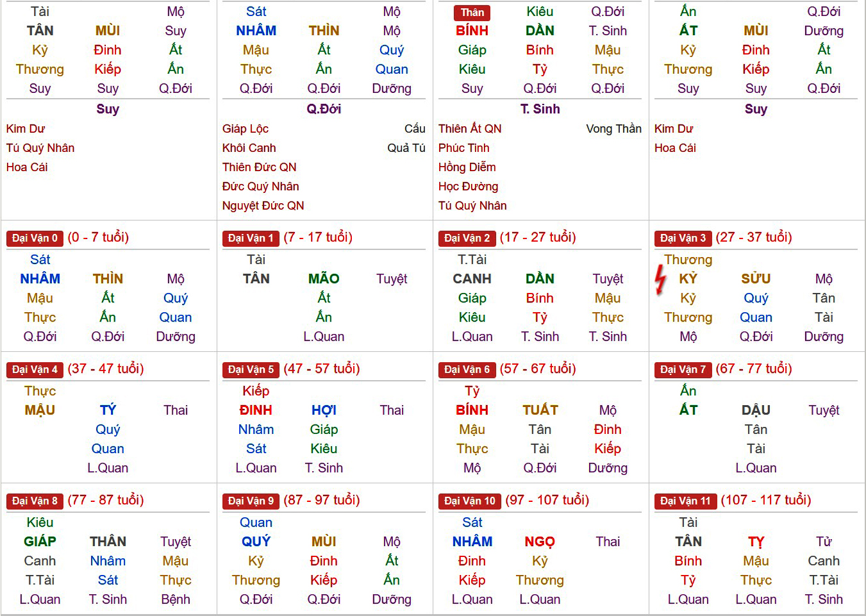Select the Đại Vận 2 badge
The width and height of the screenshot is (866, 616).
tap(467, 238)
